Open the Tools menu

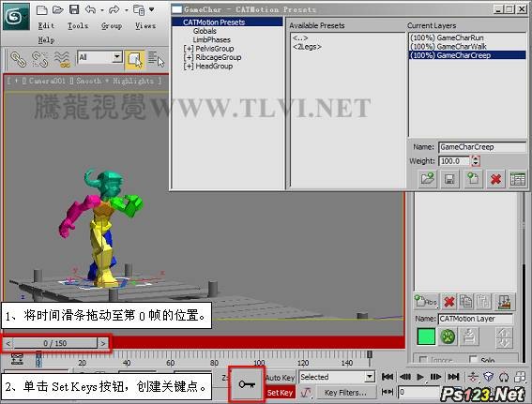pyautogui.click(x=78, y=25)
